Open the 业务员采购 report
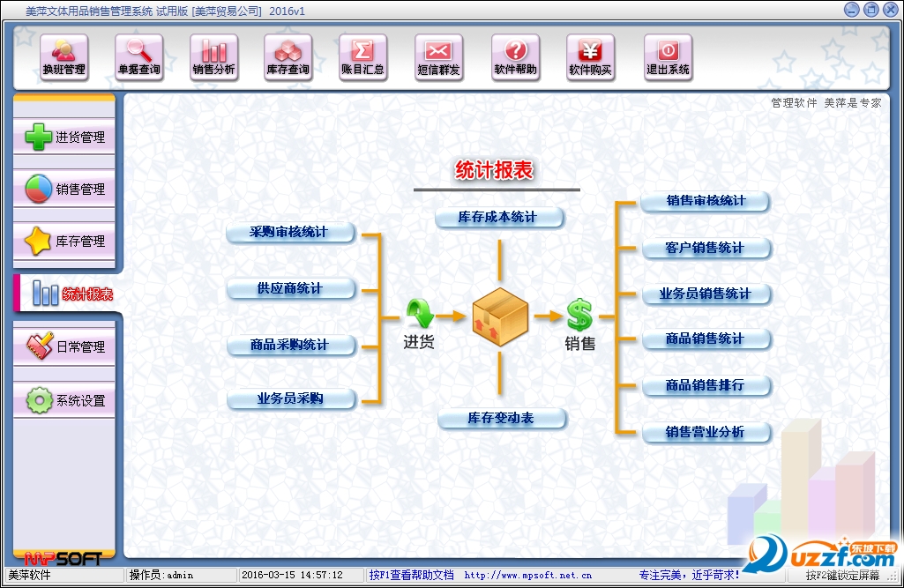 tap(290, 399)
